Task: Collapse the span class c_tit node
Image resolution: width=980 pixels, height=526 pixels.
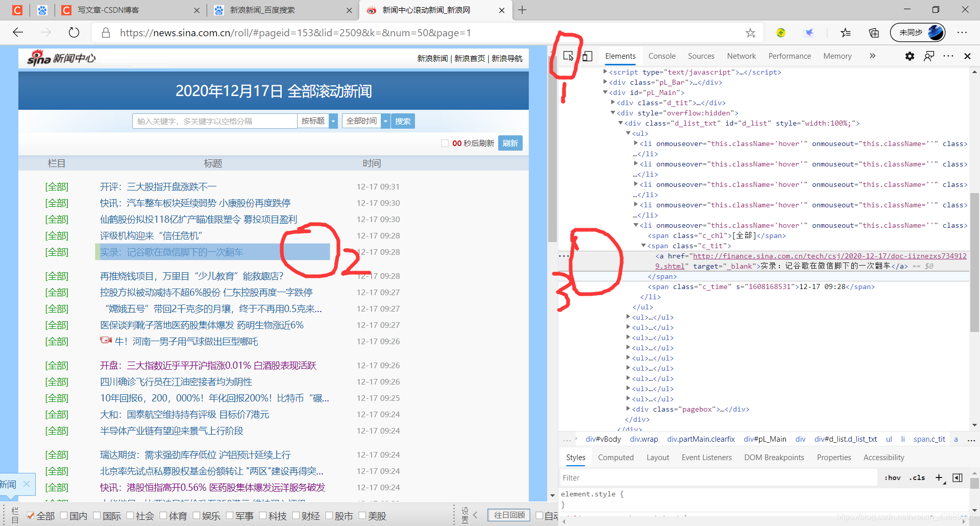Action: click(644, 246)
